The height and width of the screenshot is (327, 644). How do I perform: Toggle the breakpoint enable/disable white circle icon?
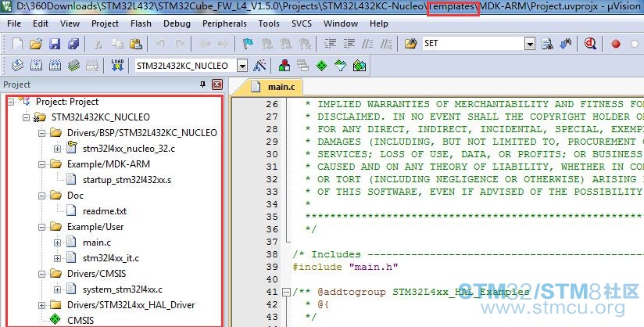(x=634, y=44)
